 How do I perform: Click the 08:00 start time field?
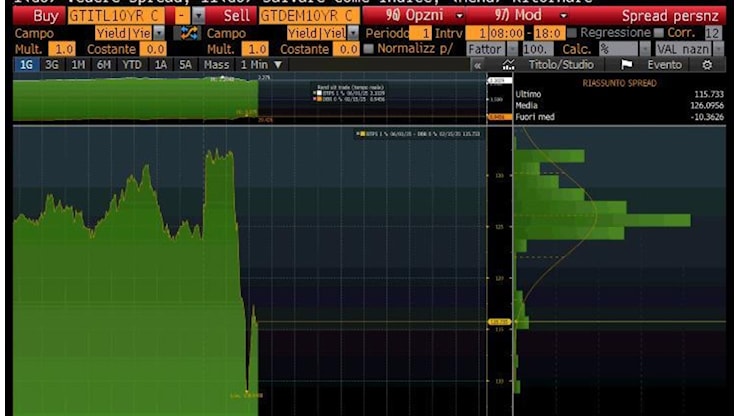(506, 33)
